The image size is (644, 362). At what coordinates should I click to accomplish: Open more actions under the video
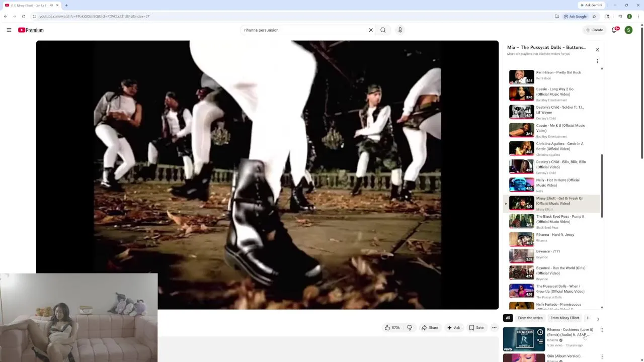pyautogui.click(x=494, y=328)
